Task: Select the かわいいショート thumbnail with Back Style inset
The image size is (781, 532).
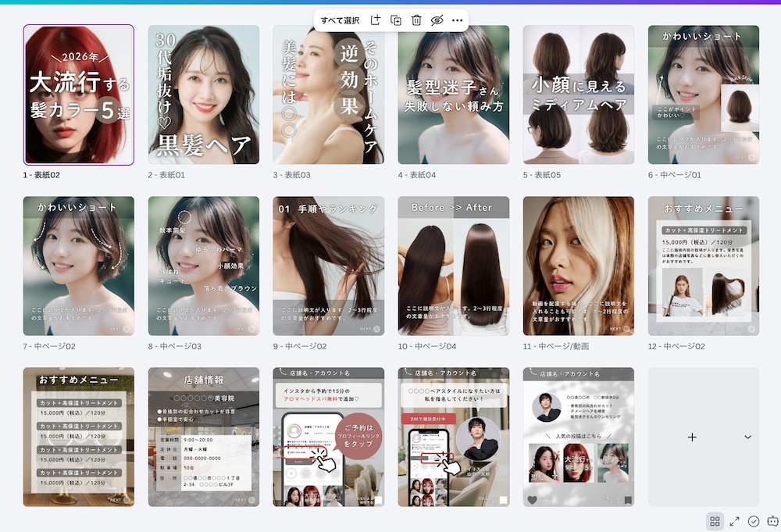Action: pos(704,95)
